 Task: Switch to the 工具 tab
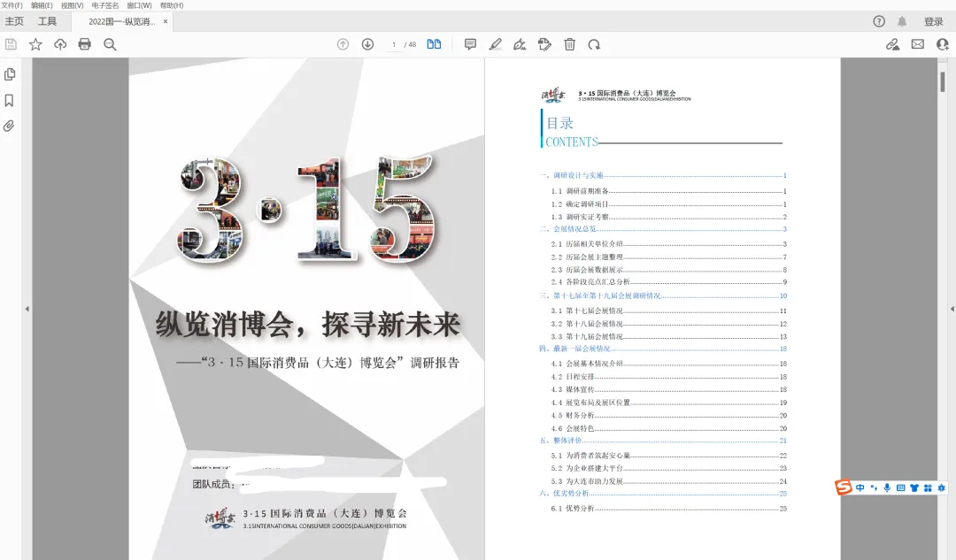coord(47,21)
